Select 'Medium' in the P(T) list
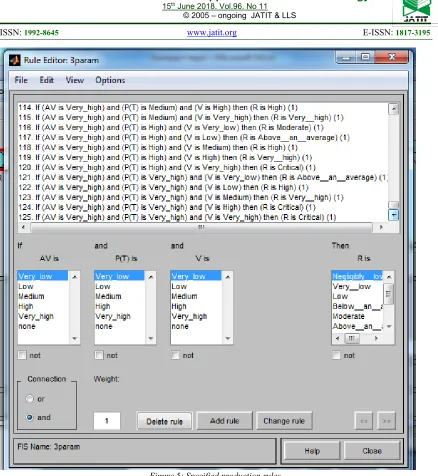 click(x=119, y=296)
